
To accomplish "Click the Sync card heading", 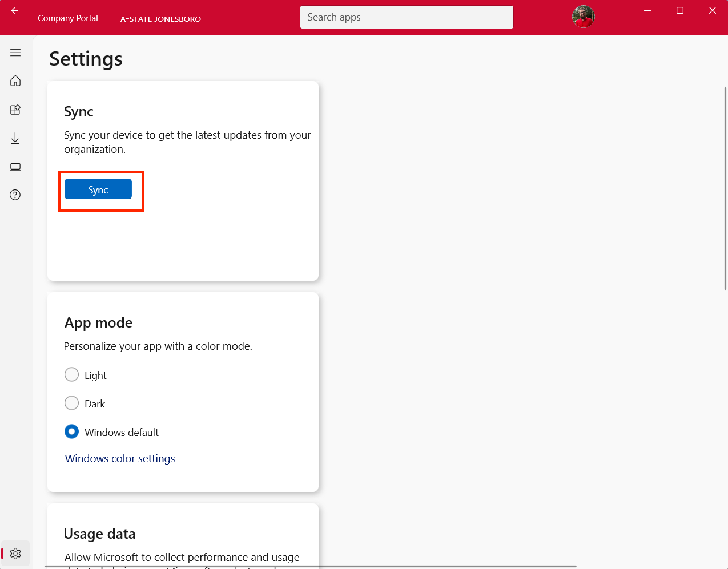I will point(79,112).
